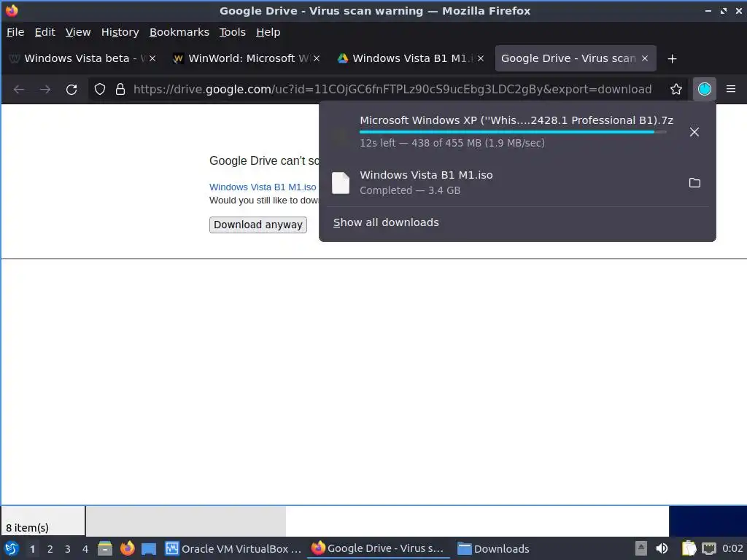Click the site security padlock icon

tap(120, 89)
